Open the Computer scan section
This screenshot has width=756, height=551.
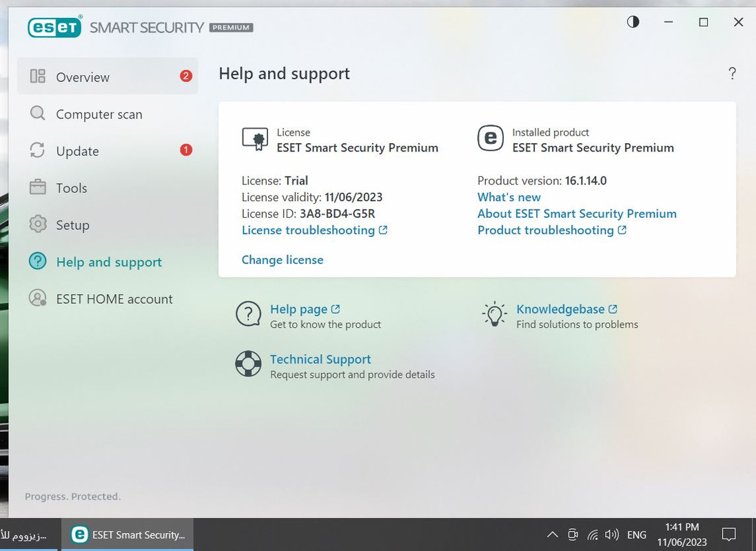[108, 114]
